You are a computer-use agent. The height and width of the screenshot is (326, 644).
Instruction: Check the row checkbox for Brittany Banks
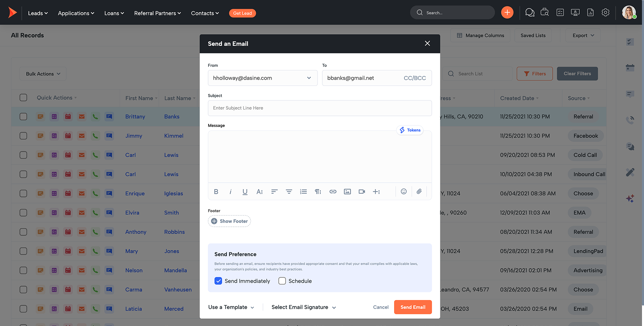click(x=23, y=117)
